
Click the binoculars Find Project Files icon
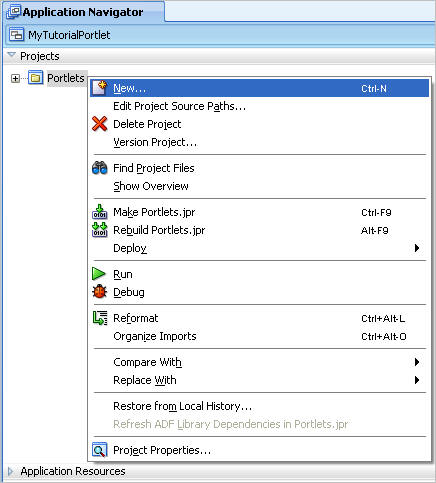pyautogui.click(x=99, y=168)
